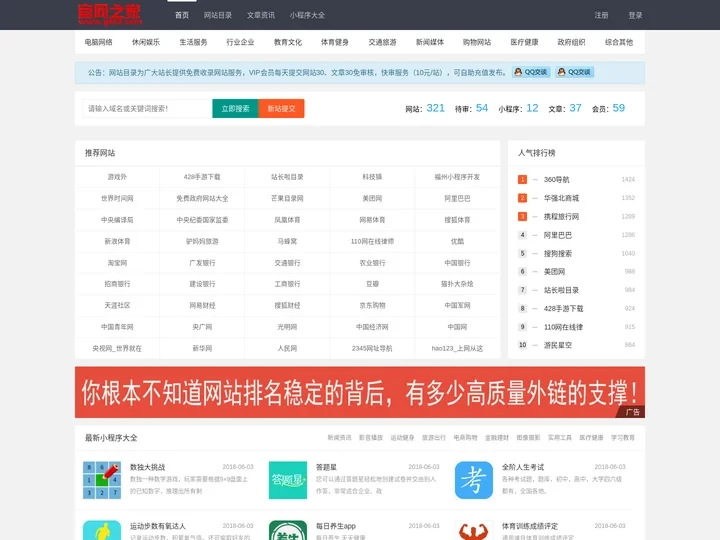Open the 数独大挑战 sudoku app icon

pyautogui.click(x=102, y=480)
